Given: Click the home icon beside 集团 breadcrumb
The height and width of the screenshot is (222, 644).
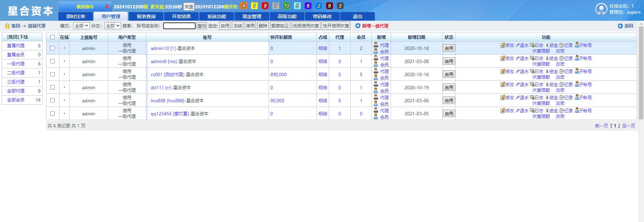Looking at the screenshot, I should click(x=7, y=26).
